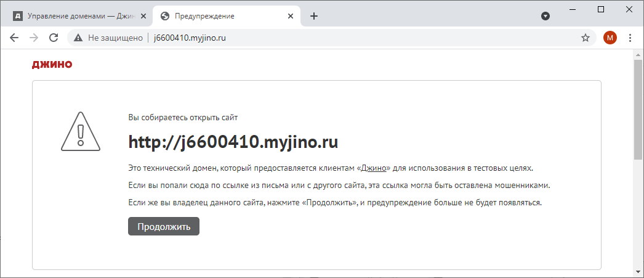Close the 'Предупреждение' tab

click(289, 16)
